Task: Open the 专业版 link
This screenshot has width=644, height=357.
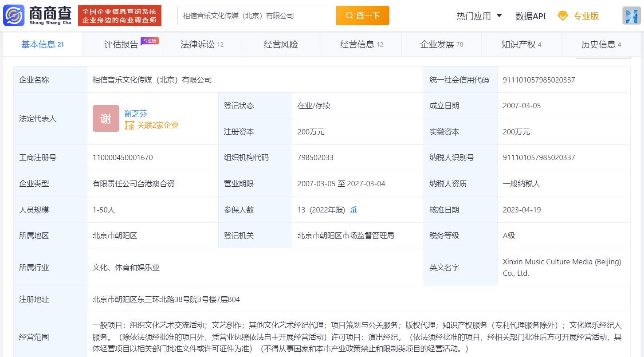Action: (x=586, y=16)
